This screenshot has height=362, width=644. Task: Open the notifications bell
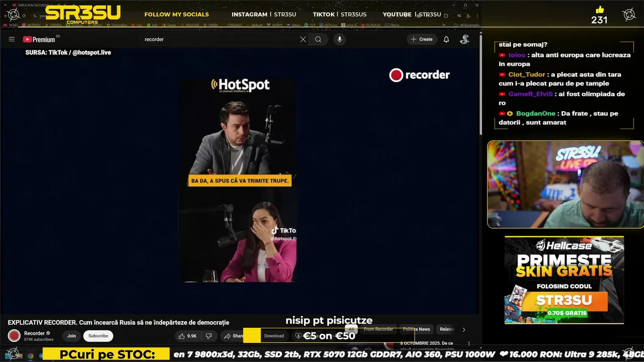pos(446,39)
